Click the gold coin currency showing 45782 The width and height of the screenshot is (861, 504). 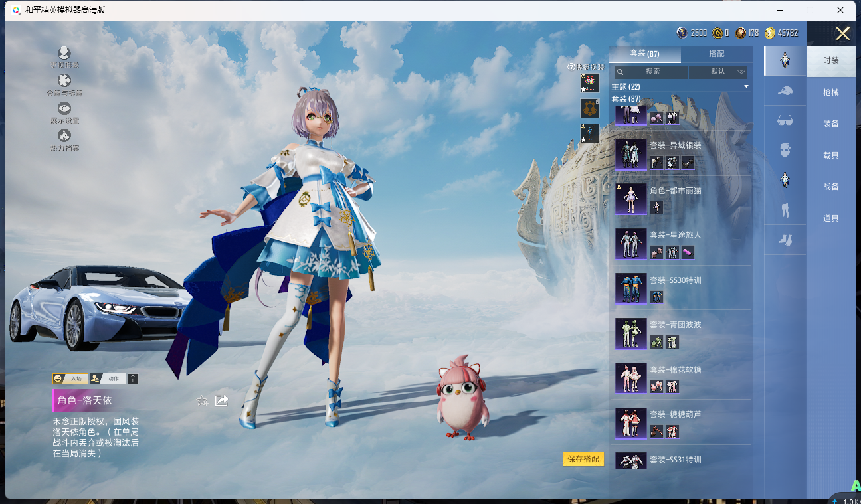tap(770, 33)
